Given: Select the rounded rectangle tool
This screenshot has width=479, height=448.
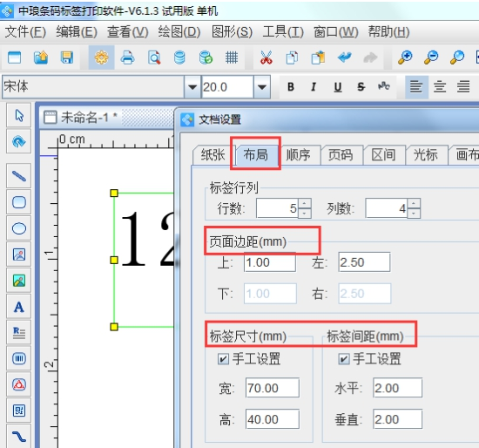Looking at the screenshot, I should pyautogui.click(x=19, y=202).
